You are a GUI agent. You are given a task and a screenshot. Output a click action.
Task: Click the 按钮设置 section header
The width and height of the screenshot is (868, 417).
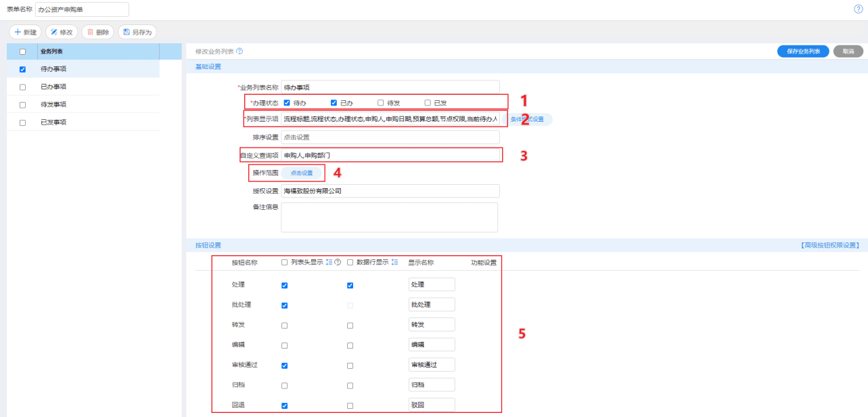(208, 245)
